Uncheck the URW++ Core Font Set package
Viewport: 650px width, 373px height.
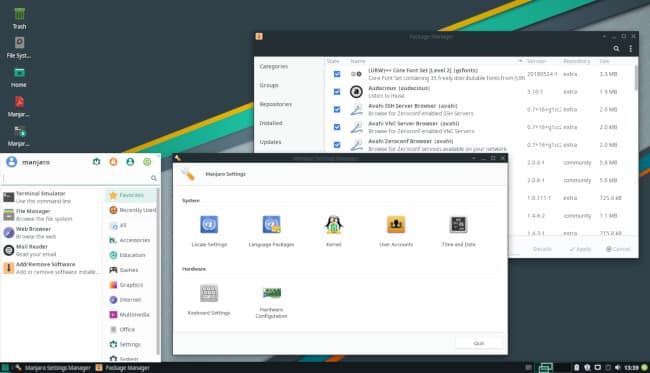337,74
